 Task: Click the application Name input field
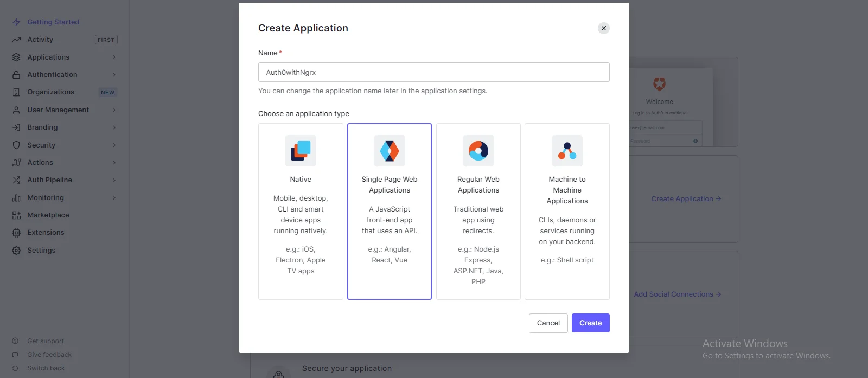pos(434,72)
